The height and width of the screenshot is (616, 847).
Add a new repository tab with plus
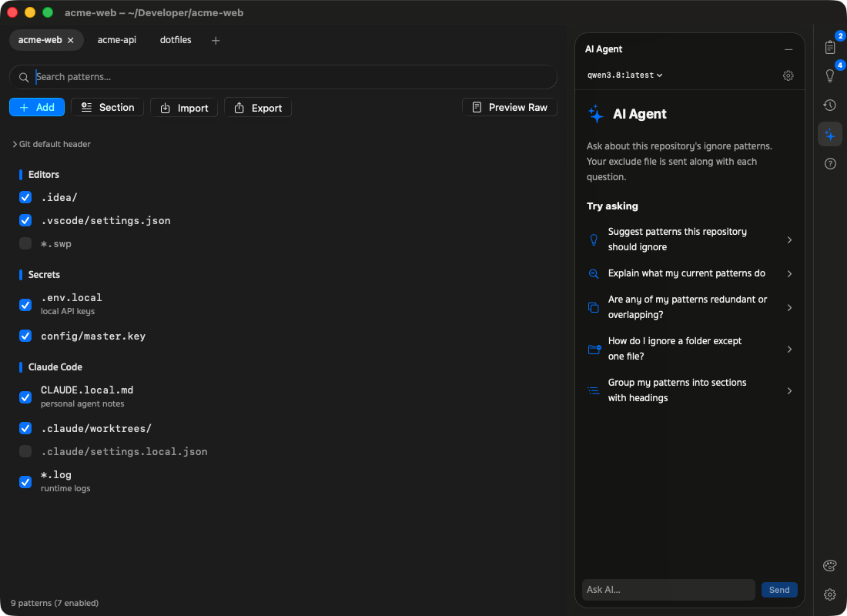[x=216, y=41]
